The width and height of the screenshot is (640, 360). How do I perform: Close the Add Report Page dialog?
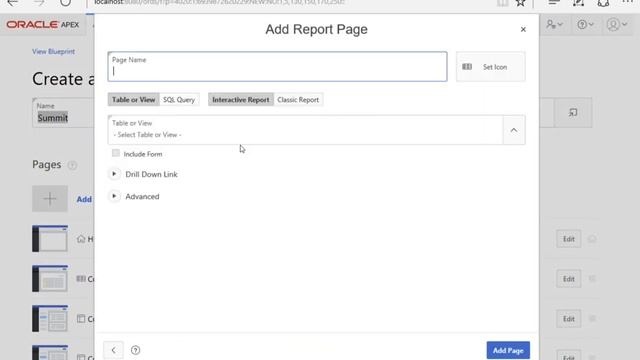tap(523, 29)
